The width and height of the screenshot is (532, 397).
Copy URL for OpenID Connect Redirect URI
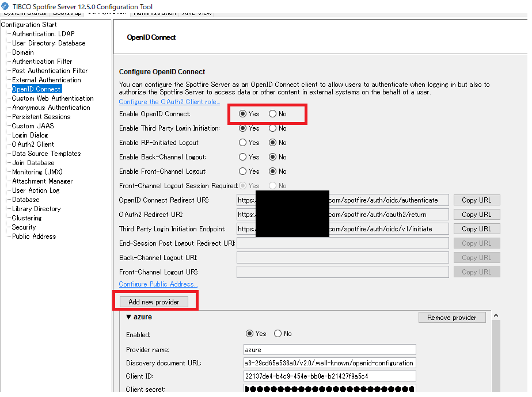click(x=476, y=200)
